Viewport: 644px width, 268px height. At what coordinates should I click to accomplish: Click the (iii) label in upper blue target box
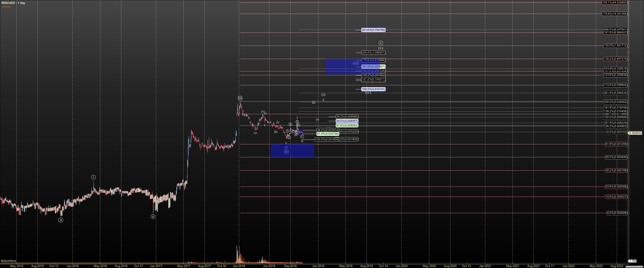click(x=356, y=64)
